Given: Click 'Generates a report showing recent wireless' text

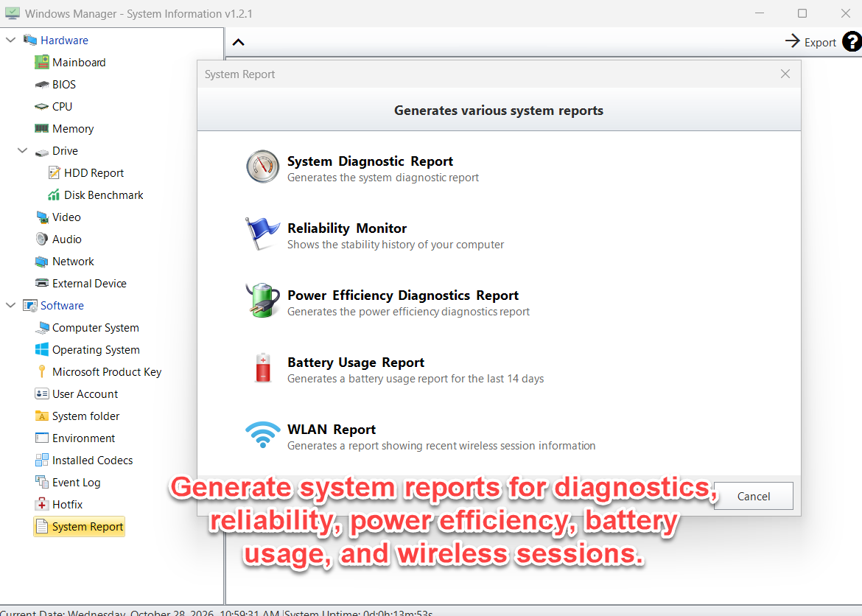Looking at the screenshot, I should coord(441,446).
